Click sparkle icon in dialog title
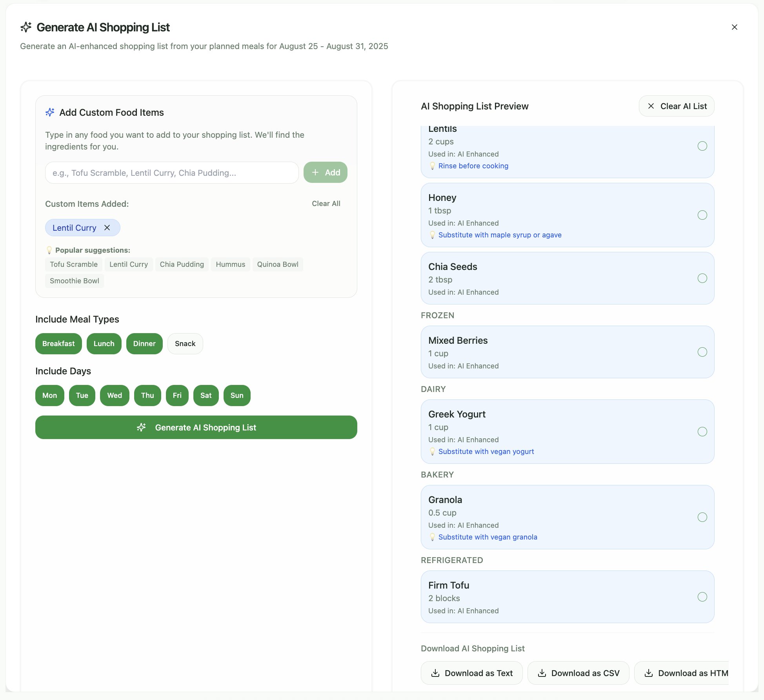Image resolution: width=764 pixels, height=700 pixels. (26, 27)
